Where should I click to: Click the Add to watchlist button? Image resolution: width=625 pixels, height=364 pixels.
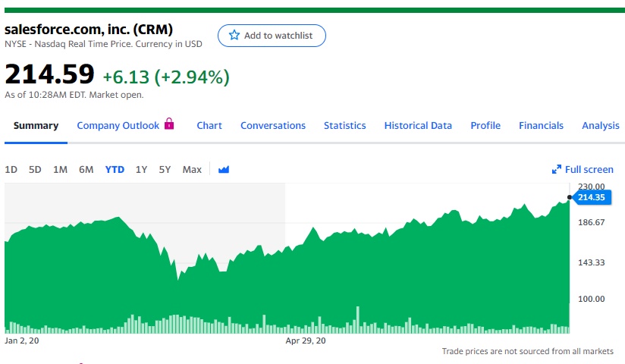pyautogui.click(x=272, y=36)
